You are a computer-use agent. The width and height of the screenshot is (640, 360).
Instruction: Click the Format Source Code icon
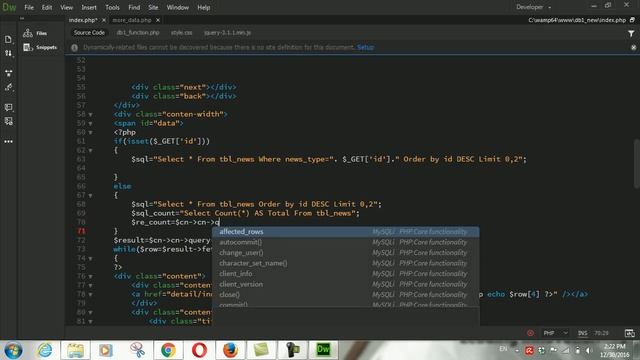8,87
